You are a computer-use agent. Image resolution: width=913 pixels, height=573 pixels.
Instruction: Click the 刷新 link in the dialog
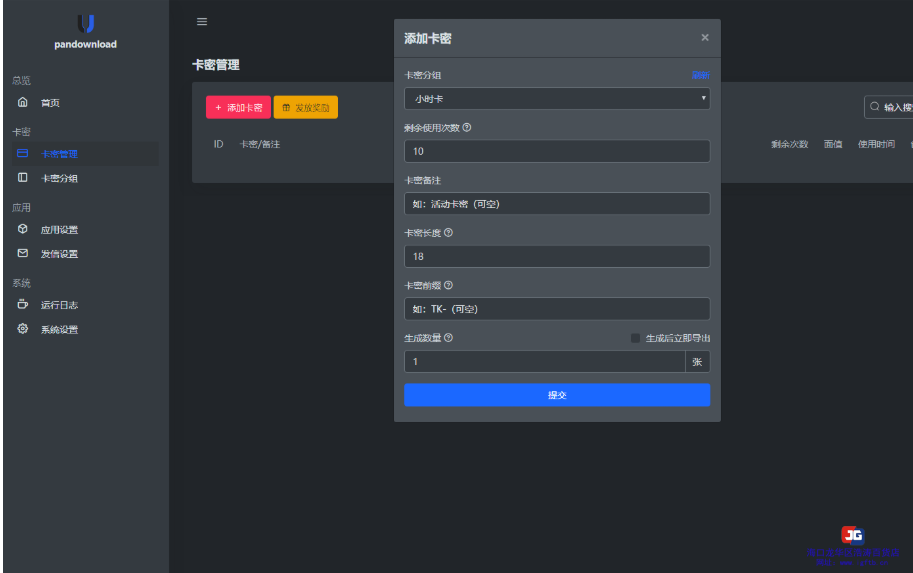pos(699,75)
